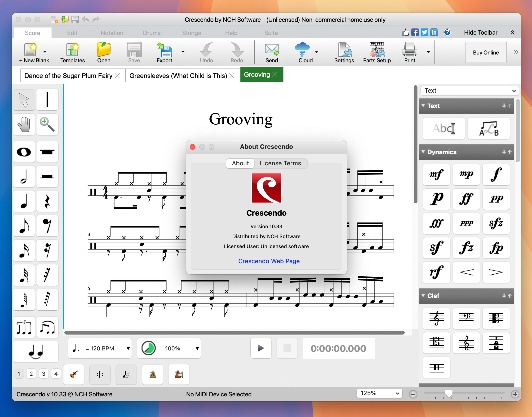The image size is (532, 417).
Task: Select the arrow selection tool
Action: 24,100
